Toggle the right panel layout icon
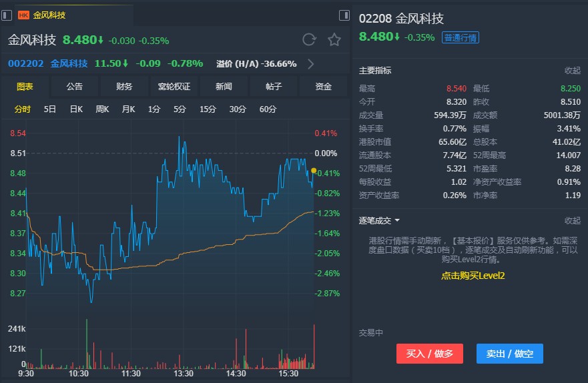This screenshot has height=383, width=588. [344, 15]
